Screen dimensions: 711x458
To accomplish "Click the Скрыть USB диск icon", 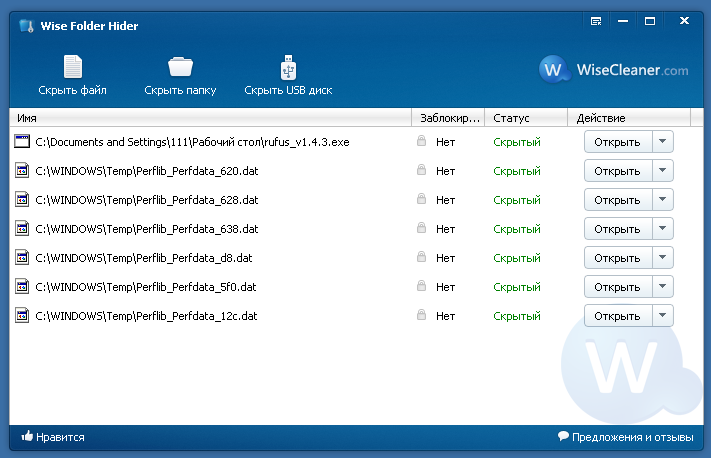I will [288, 67].
